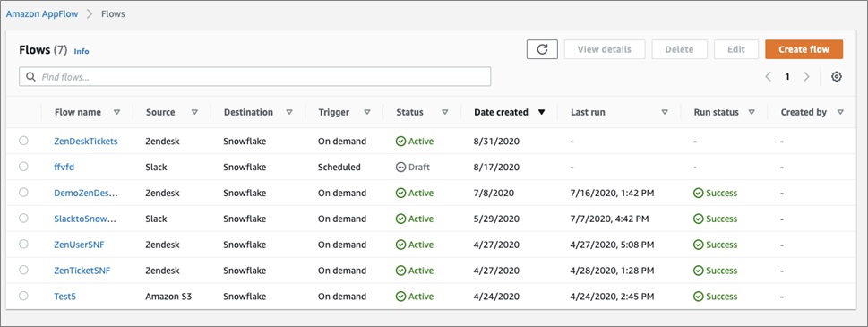Click the refresh flows icon button
868x327 pixels.
coord(542,49)
